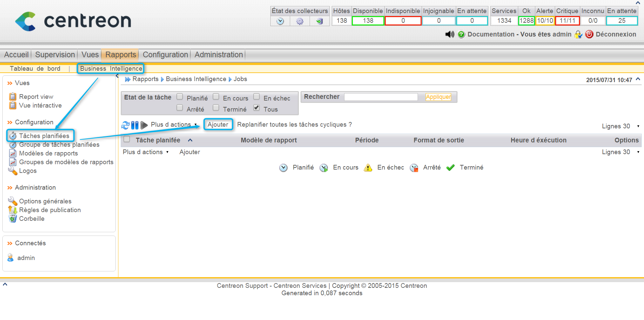Open Groupe de tâches planifiées
Viewport: 644px width, 320px height.
59,145
